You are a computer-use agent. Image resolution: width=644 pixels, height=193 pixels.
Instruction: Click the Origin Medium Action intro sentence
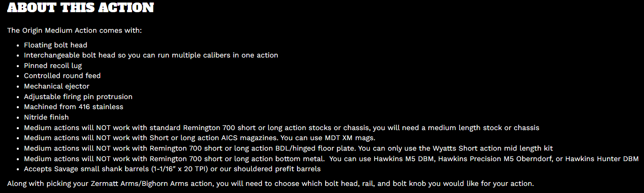coord(75,31)
